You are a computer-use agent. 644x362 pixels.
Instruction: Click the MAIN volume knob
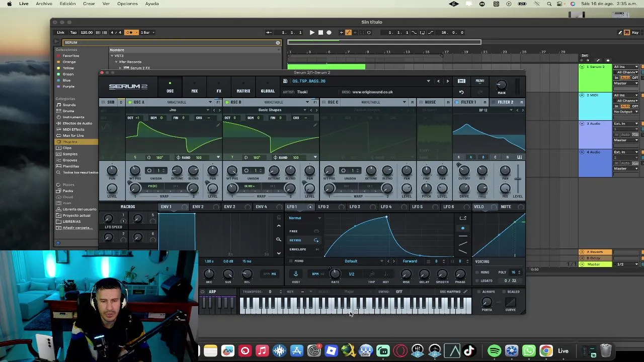click(501, 85)
